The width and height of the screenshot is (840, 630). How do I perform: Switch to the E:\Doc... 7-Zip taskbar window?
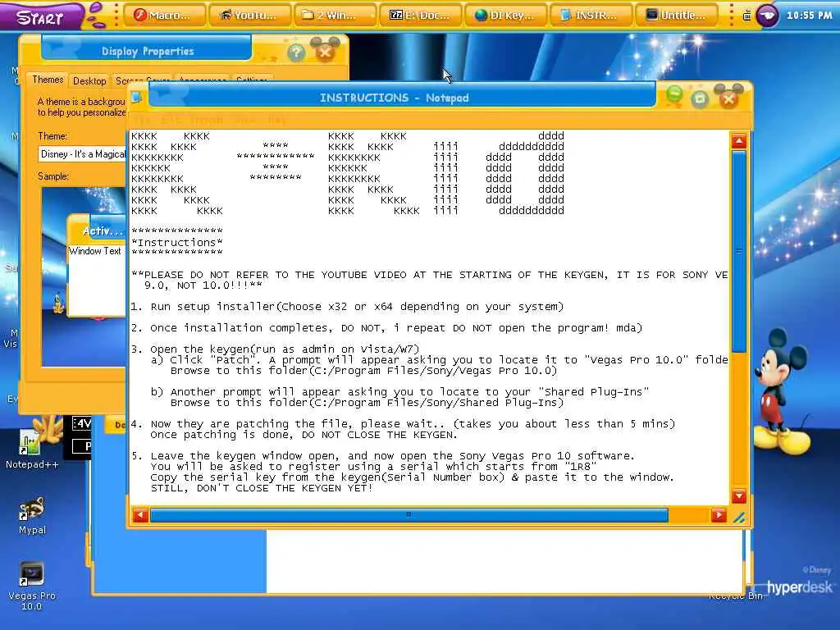tap(421, 16)
